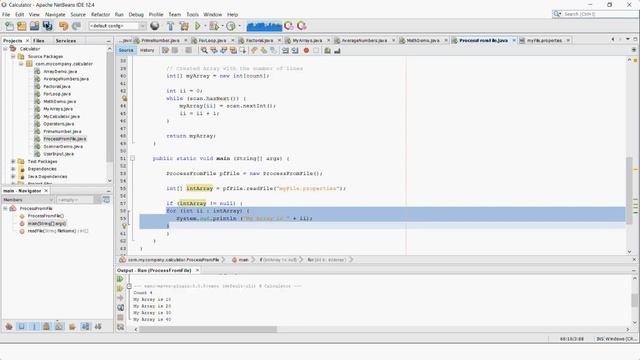Click the blue memory usage bar
Screen dimensions: 640x360
pyautogui.click(x=264, y=26)
